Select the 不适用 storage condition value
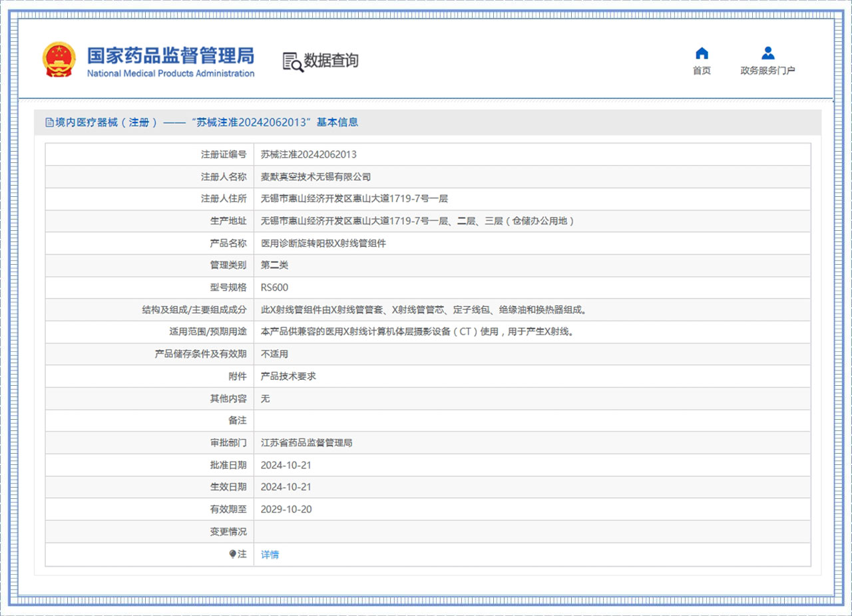The width and height of the screenshot is (852, 616). 274,354
